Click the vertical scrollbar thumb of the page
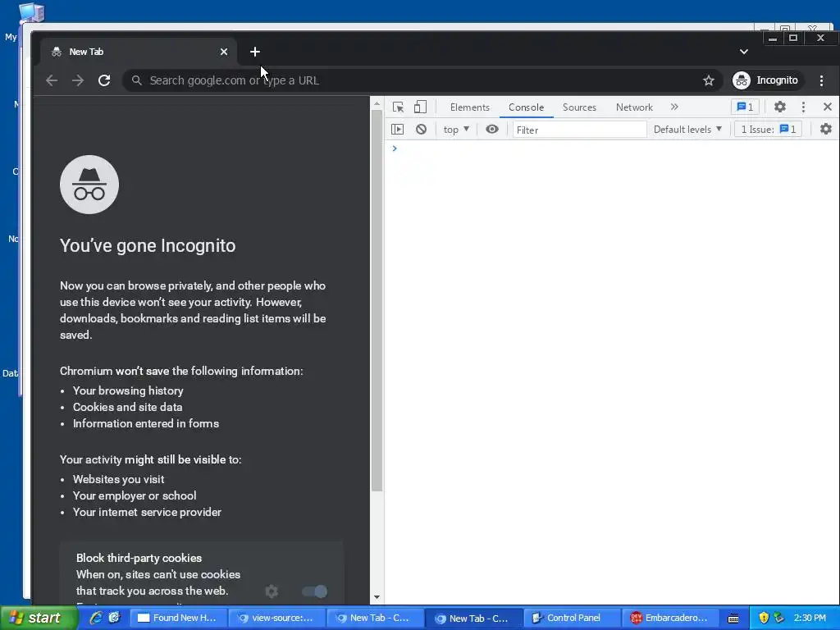The height and width of the screenshot is (630, 840). [377, 300]
